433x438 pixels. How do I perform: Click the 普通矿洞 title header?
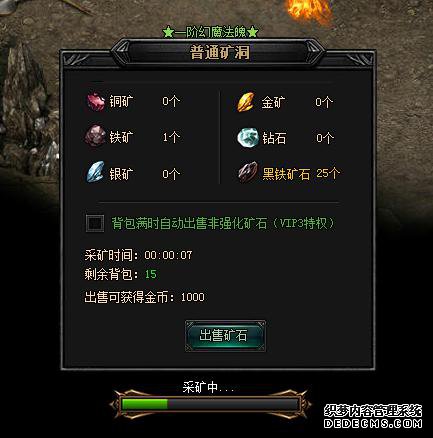tap(220, 53)
